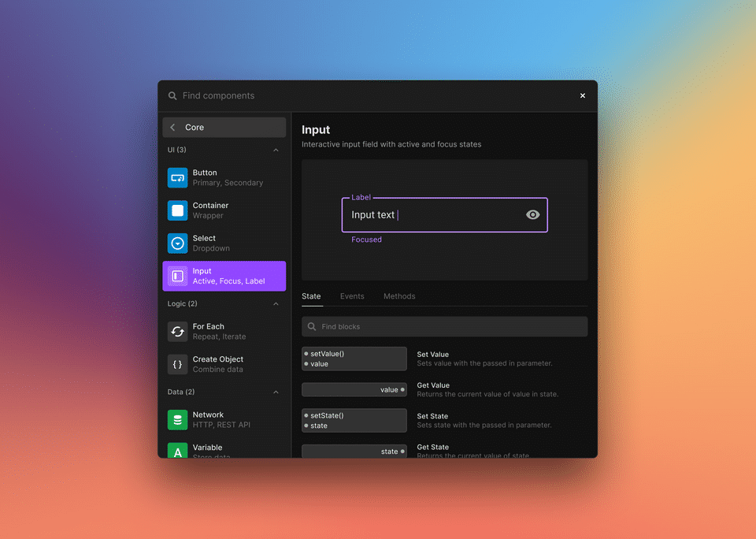The height and width of the screenshot is (539, 756).
Task: Switch to the State tab
Action: point(312,296)
